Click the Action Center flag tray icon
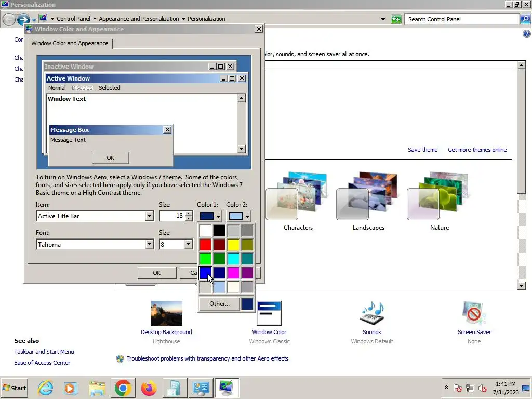This screenshot has height=399, width=532. (x=457, y=388)
